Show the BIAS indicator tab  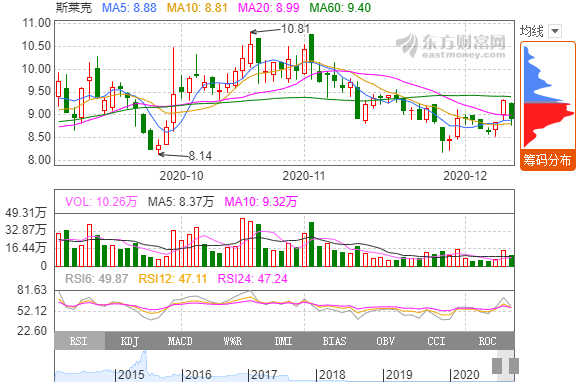pos(334,341)
